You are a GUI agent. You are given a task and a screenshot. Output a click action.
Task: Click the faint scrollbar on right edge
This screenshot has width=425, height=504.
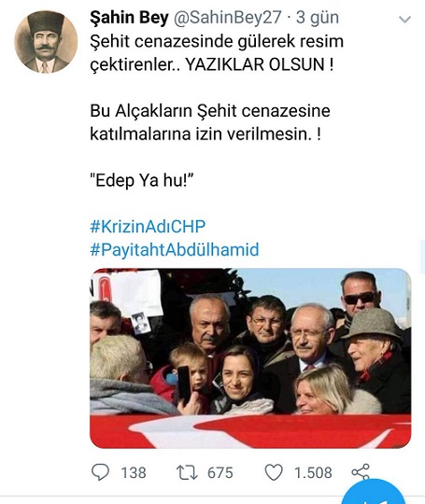[422, 258]
